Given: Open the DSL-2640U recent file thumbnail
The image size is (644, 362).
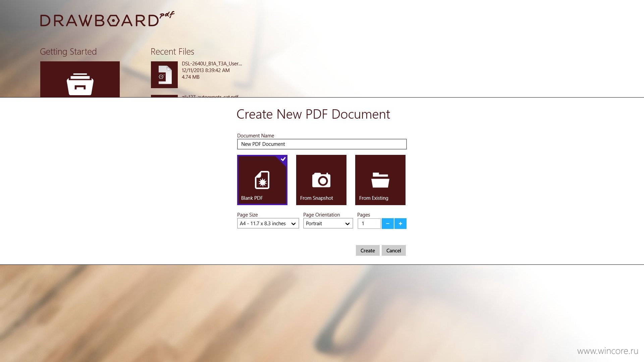Looking at the screenshot, I should point(164,75).
